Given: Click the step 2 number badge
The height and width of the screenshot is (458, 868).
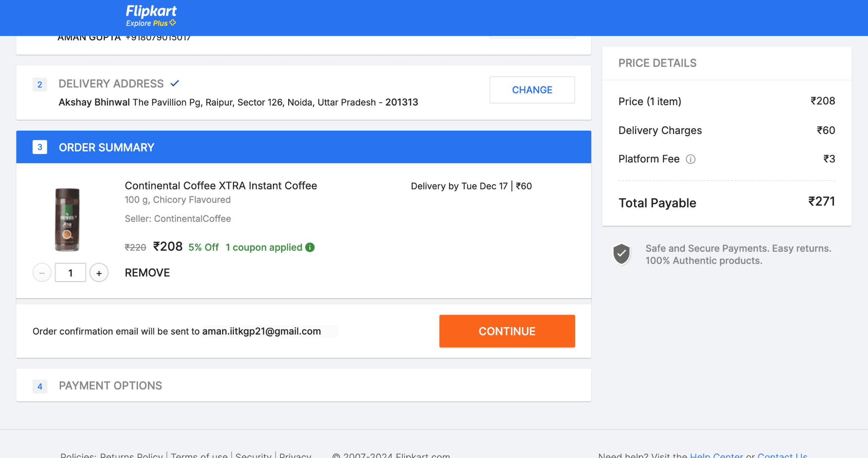Looking at the screenshot, I should (x=40, y=84).
